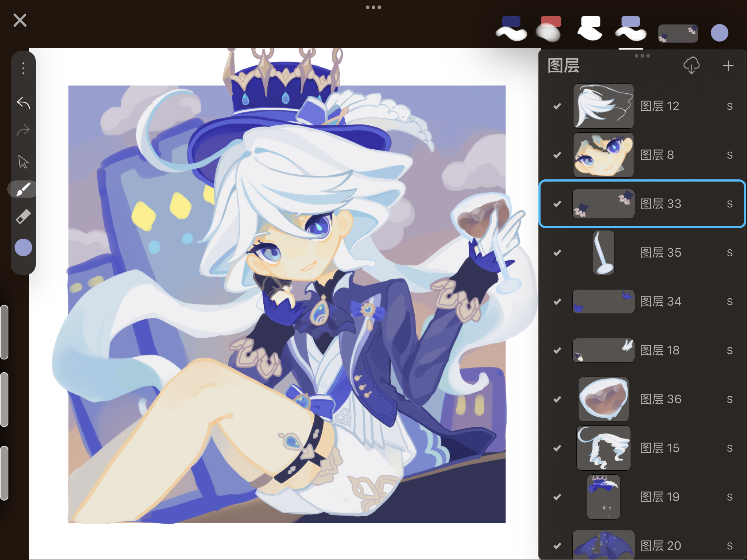Toggle visibility of 图层 33
This screenshot has width=747, height=560.
click(557, 204)
